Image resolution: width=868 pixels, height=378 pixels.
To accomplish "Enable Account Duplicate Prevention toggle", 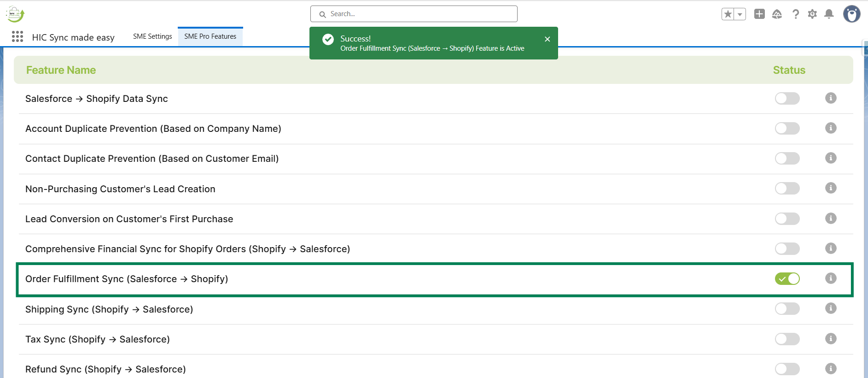I will click(x=787, y=128).
